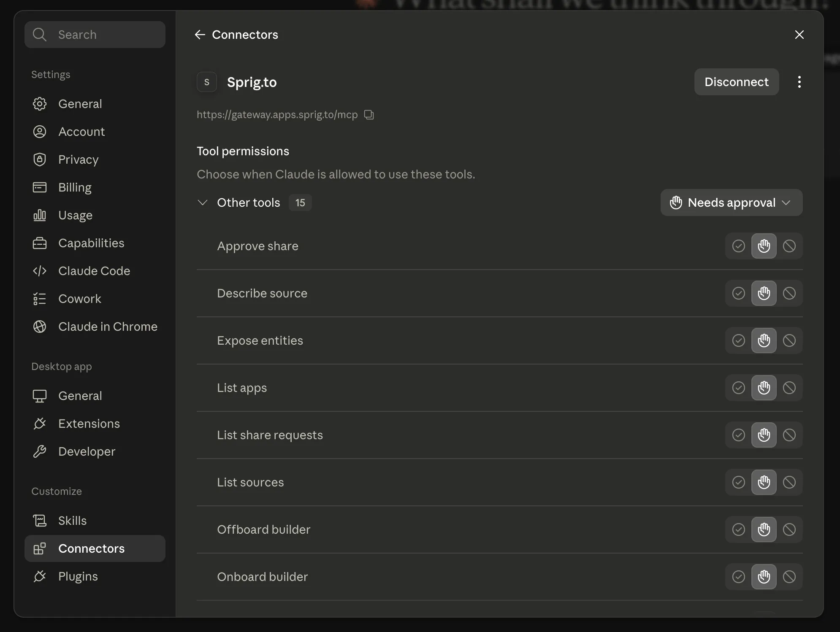Screen dimensions: 840x632
Task: Click the List share requests label
Action: (x=270, y=435)
